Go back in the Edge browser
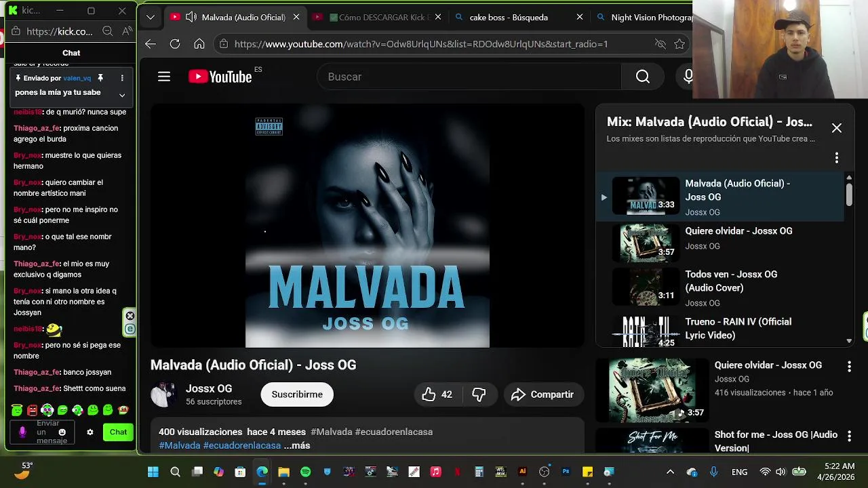Screen dimensions: 868x488 pyautogui.click(x=151, y=44)
